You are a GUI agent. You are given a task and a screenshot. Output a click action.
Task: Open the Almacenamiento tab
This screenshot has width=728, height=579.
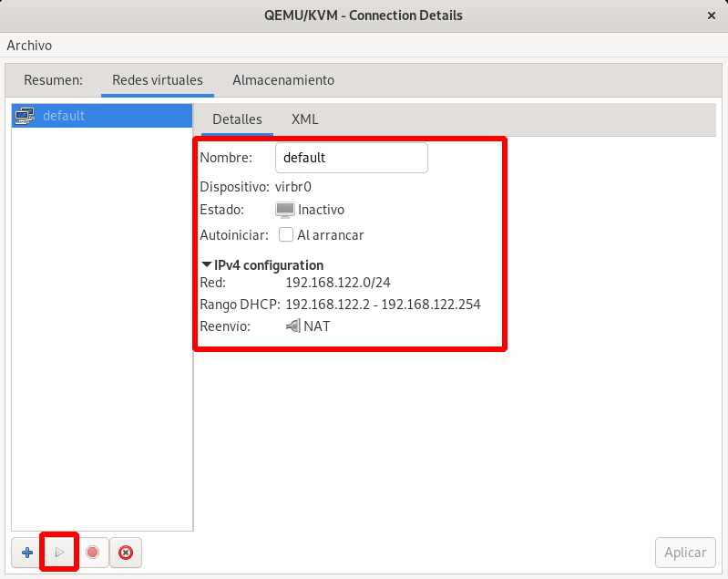point(283,80)
